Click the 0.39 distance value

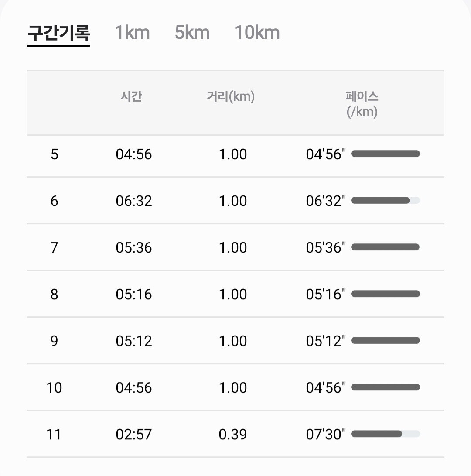233,434
